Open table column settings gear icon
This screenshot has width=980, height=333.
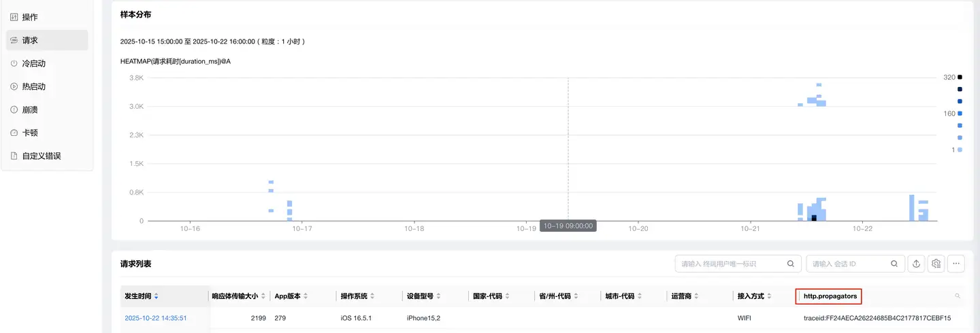(x=936, y=264)
